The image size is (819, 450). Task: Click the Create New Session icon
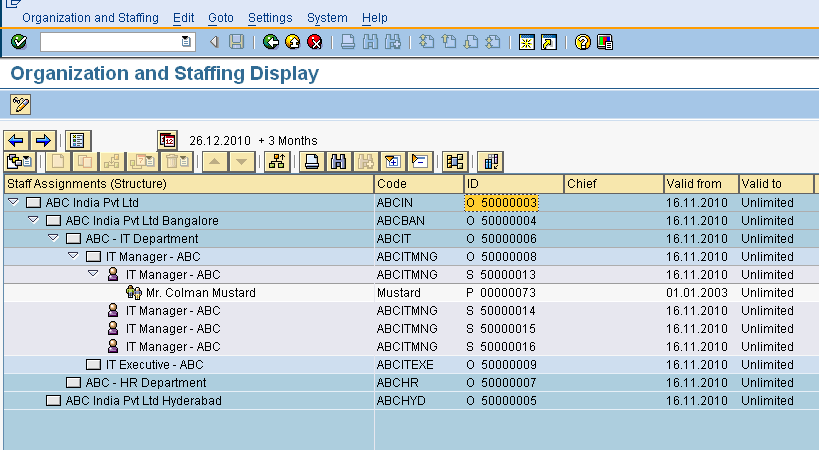click(526, 42)
